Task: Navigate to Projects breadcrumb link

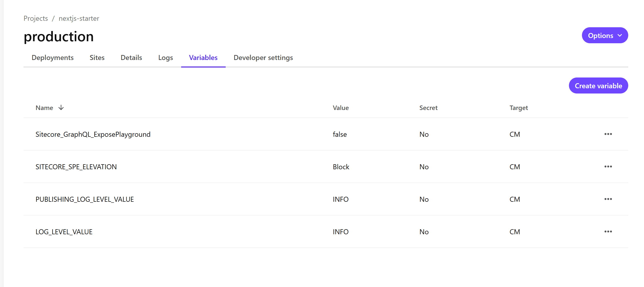Action: tap(36, 18)
